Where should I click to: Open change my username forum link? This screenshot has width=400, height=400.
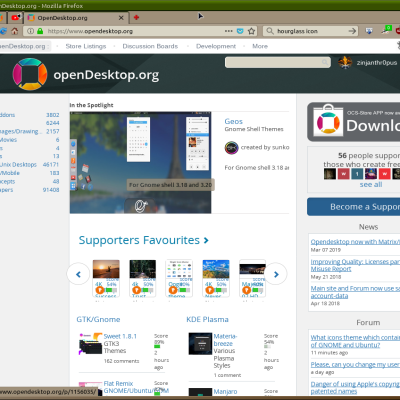[355, 365]
